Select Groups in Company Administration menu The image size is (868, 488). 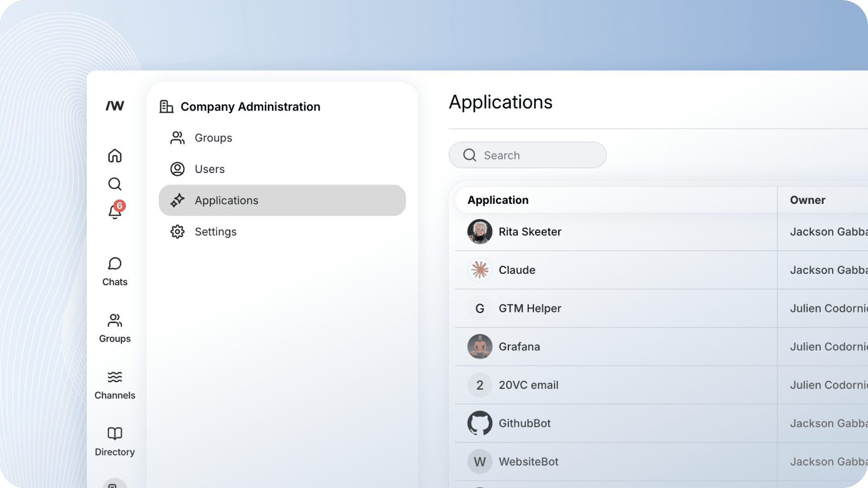(x=282, y=138)
